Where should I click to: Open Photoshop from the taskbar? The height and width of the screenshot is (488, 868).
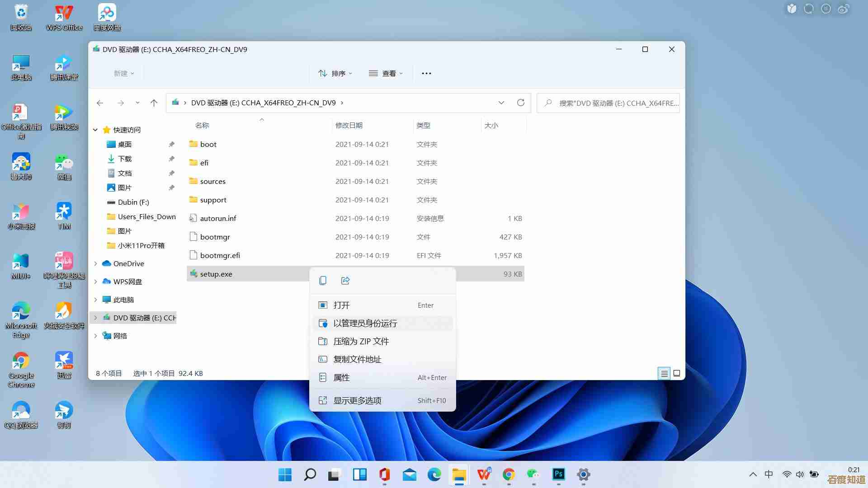tap(558, 474)
